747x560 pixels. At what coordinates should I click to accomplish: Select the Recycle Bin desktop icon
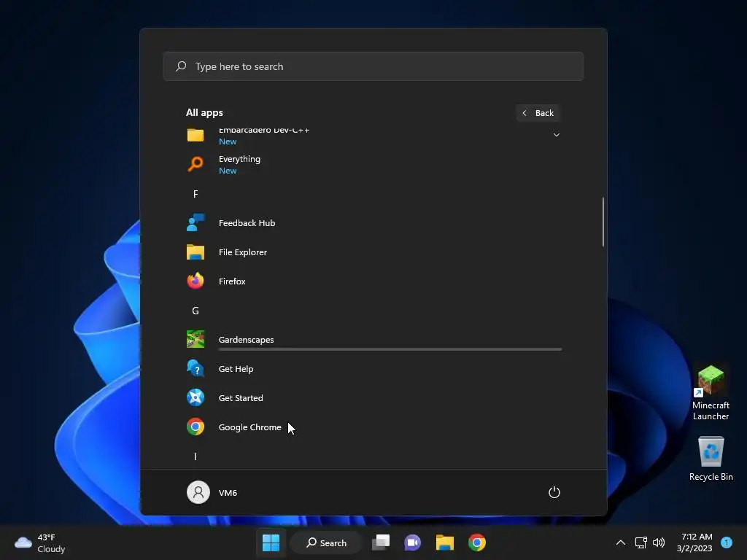pos(711,459)
